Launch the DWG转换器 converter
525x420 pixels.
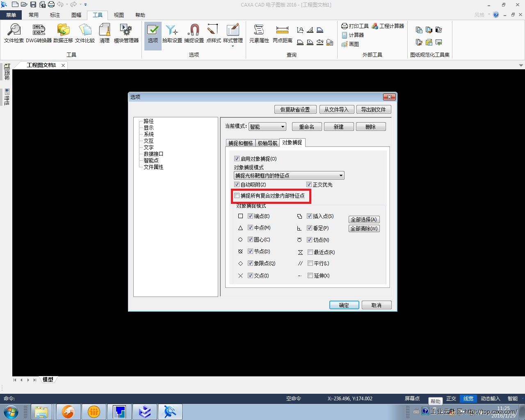click(39, 33)
